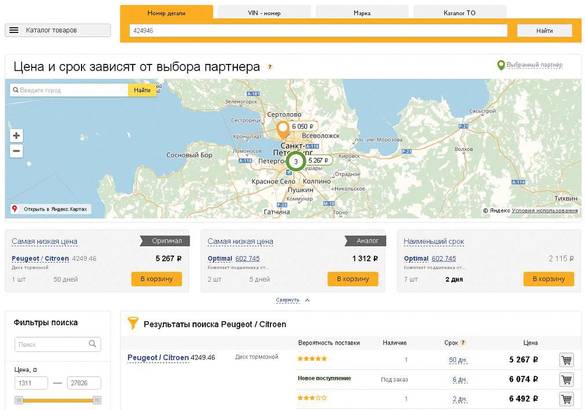Add the 5 267 ₽ offer via cart icon
585x410 pixels.
coord(566,360)
